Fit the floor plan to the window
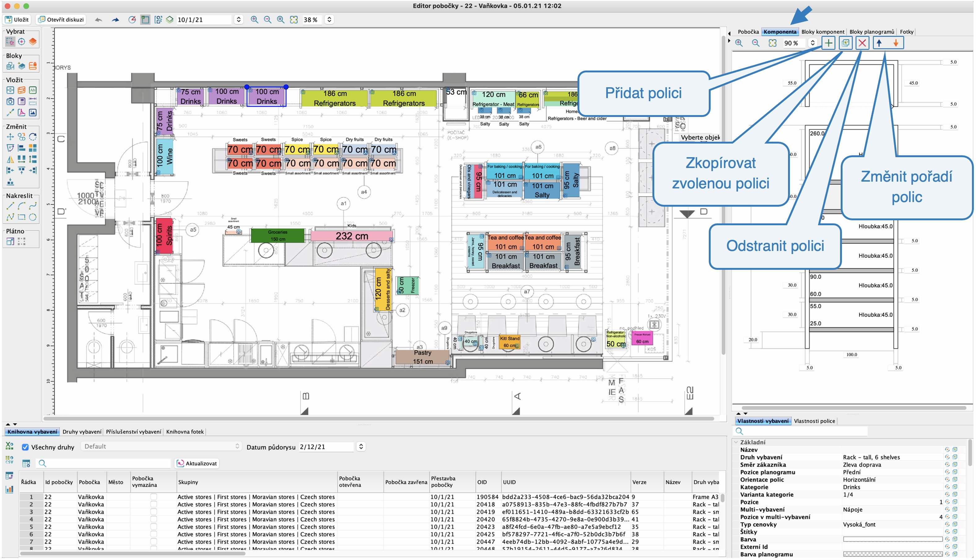 point(294,19)
